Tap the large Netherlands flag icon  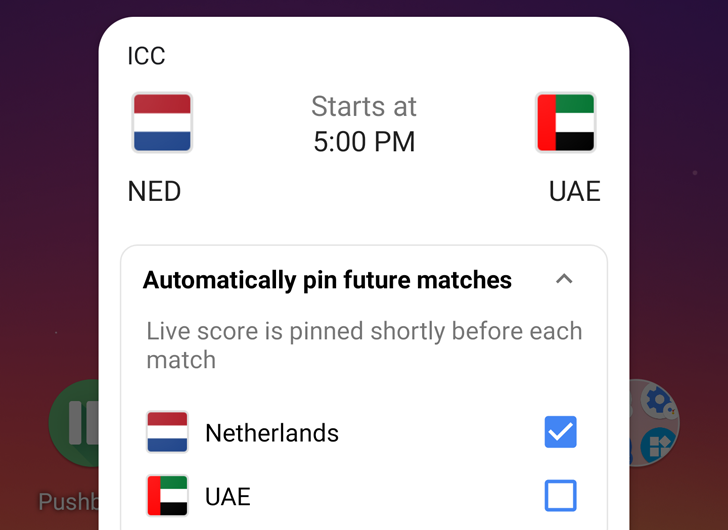click(162, 122)
